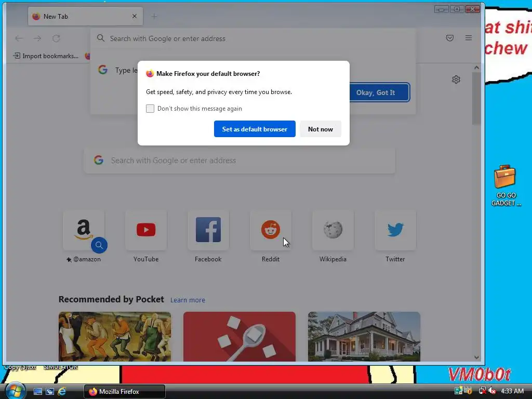
Task: Click the network tray icon
Action: [x=482, y=391]
